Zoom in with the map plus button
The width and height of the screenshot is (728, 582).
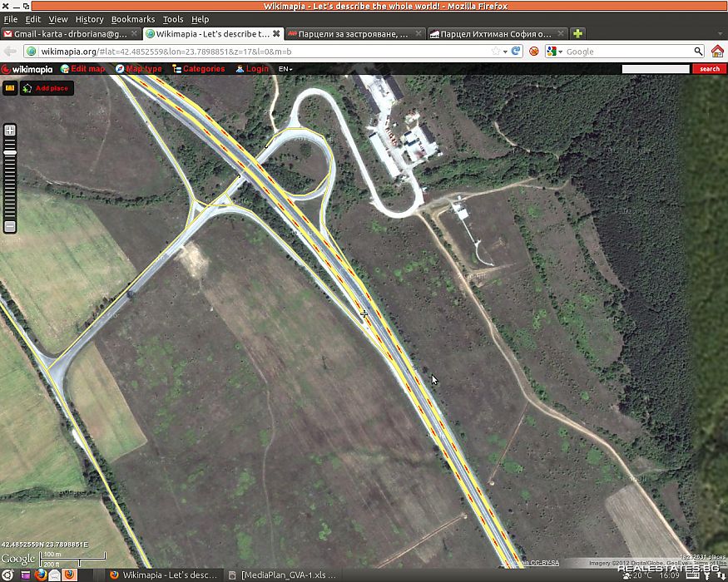point(10,131)
